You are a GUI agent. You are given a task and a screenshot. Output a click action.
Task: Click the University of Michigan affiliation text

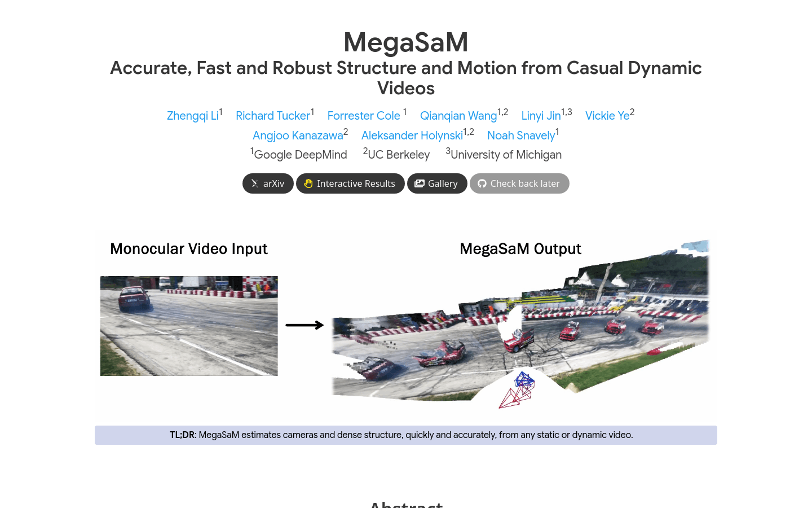tap(506, 155)
